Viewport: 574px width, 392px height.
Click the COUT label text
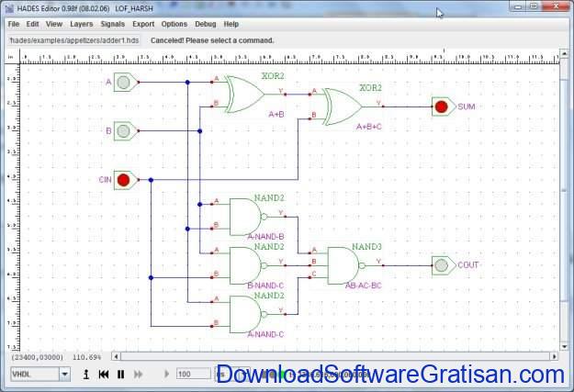(x=468, y=265)
